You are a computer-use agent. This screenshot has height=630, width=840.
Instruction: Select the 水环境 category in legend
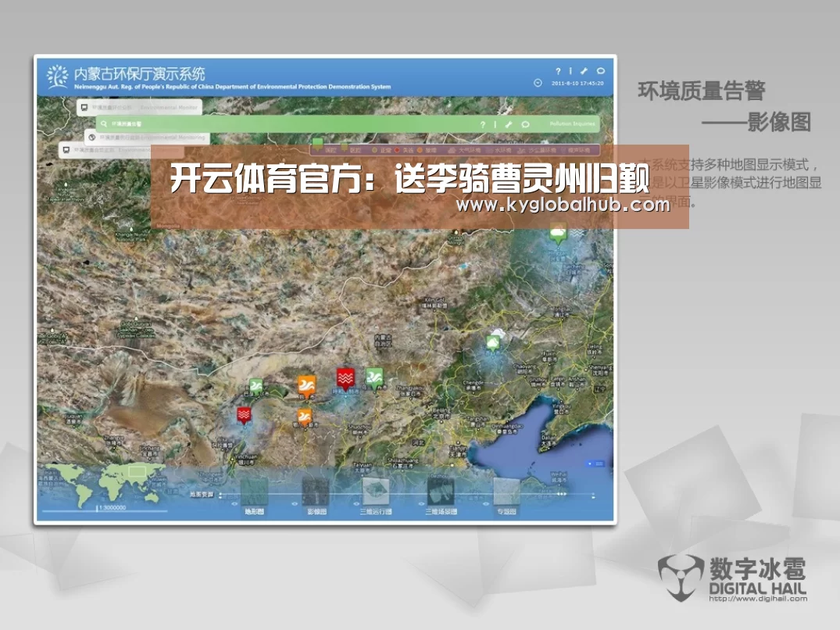click(x=499, y=151)
